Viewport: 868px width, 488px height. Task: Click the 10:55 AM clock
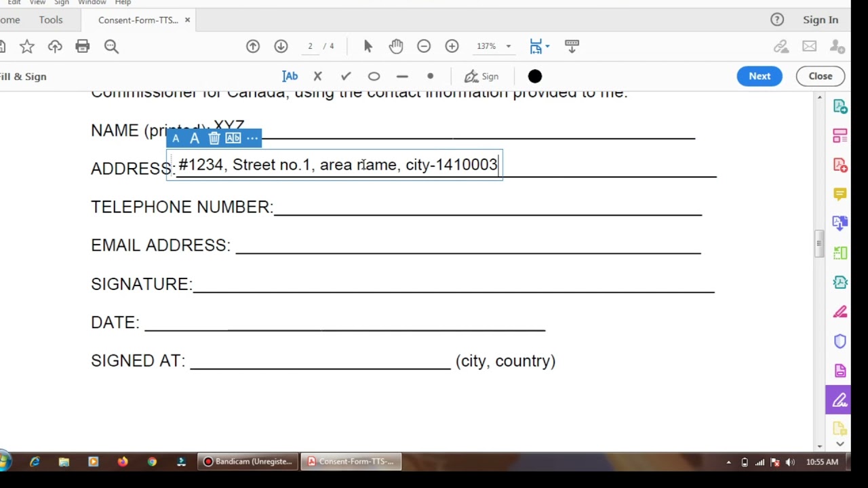coord(822,462)
